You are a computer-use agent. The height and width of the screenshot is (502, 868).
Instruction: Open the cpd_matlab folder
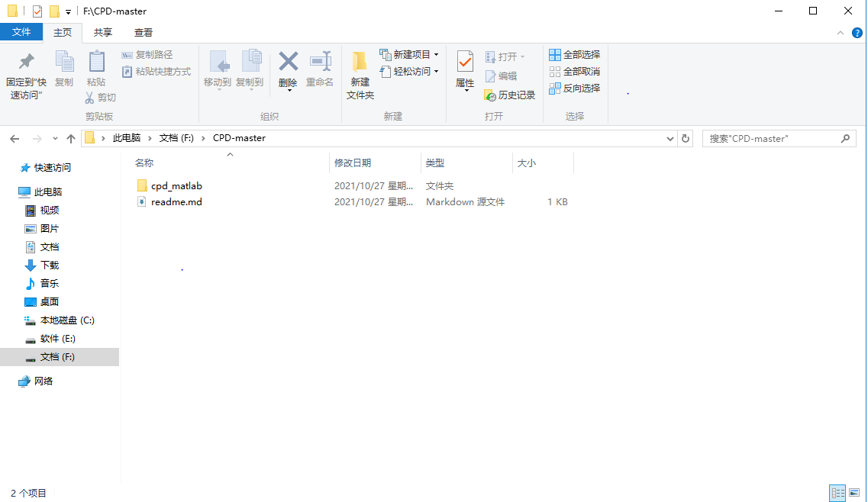tap(173, 185)
